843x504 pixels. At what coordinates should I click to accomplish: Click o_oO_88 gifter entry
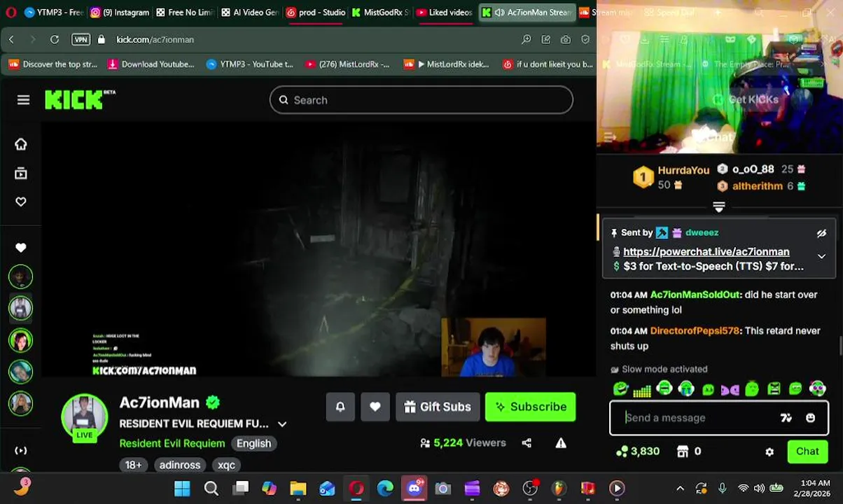tap(760, 169)
